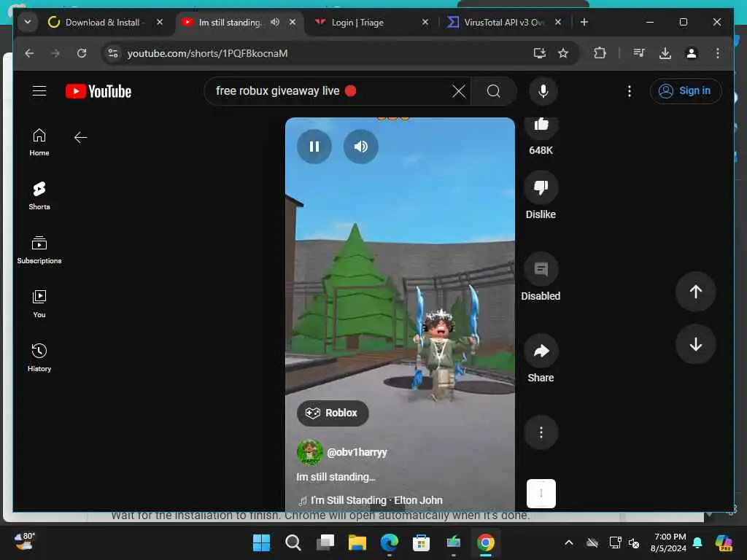747x560 pixels.
Task: Close the Download & Install tab
Action: 160,22
